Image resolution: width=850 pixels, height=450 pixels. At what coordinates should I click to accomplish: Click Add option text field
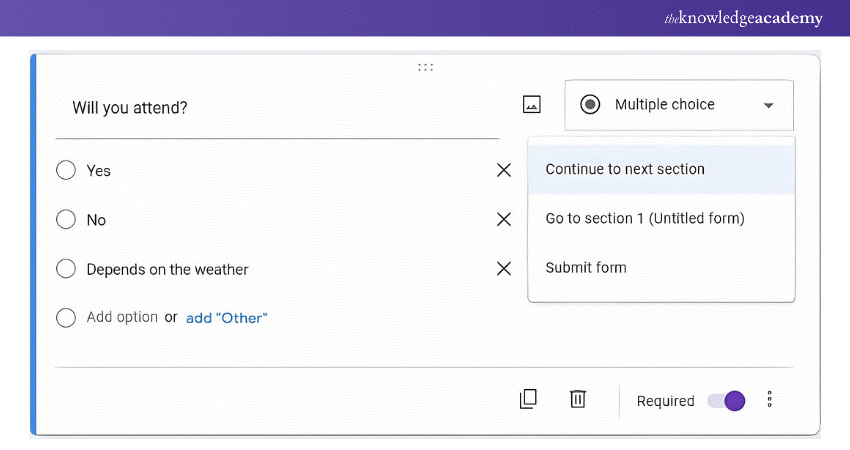click(122, 317)
